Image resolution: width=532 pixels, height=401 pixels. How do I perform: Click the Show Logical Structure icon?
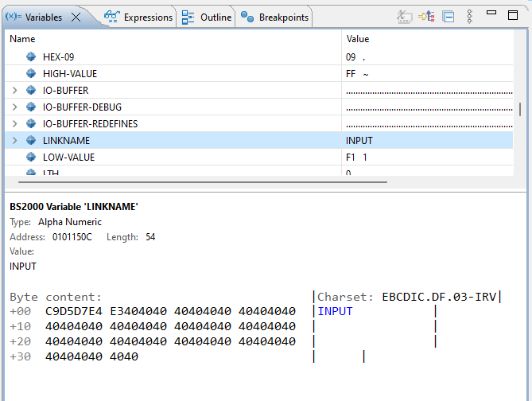[427, 17]
